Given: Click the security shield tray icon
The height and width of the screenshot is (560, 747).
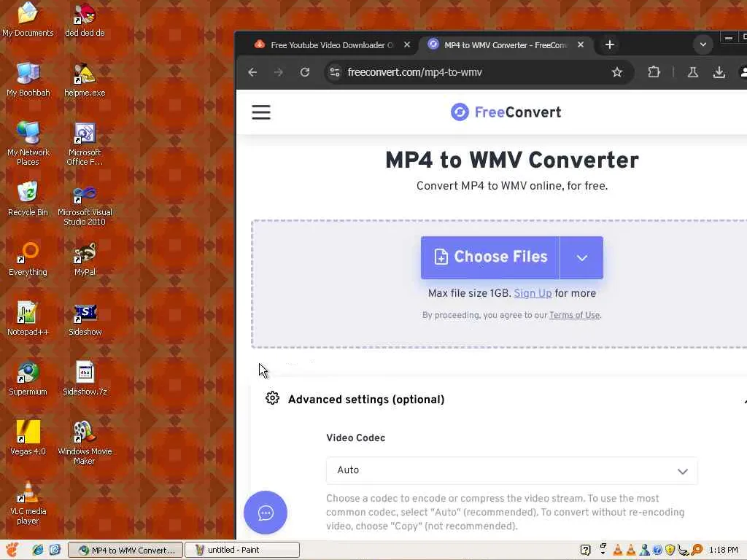Looking at the screenshot, I should point(670,550).
